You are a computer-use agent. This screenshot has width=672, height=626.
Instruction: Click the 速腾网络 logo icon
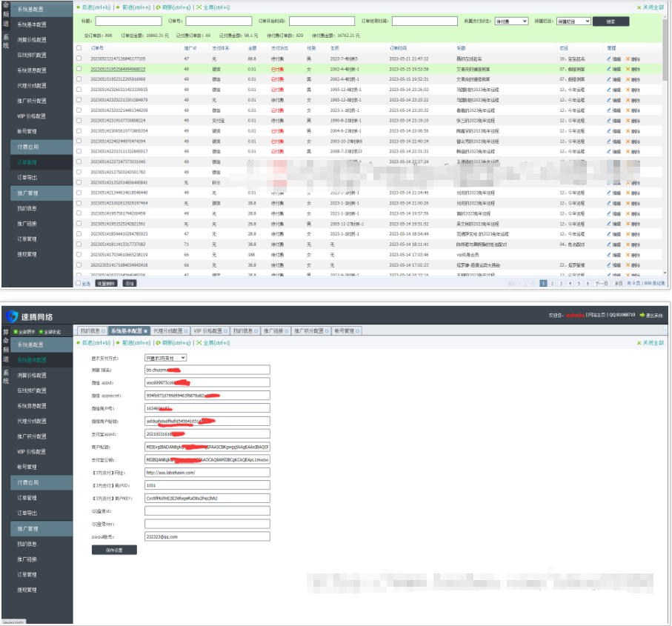coord(13,316)
